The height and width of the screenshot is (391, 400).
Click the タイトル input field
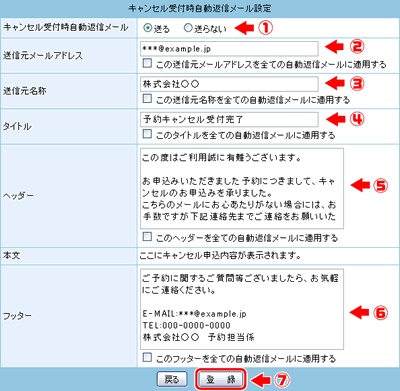pos(229,119)
